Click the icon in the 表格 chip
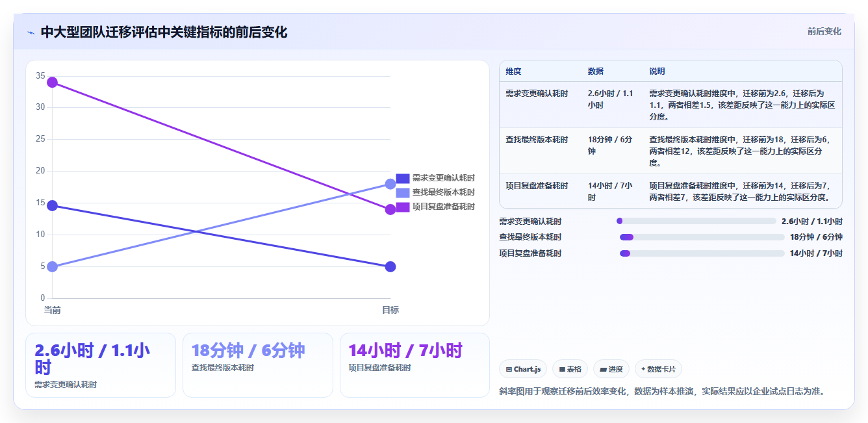Screen dimensions: 868x423 pyautogui.click(x=562, y=370)
